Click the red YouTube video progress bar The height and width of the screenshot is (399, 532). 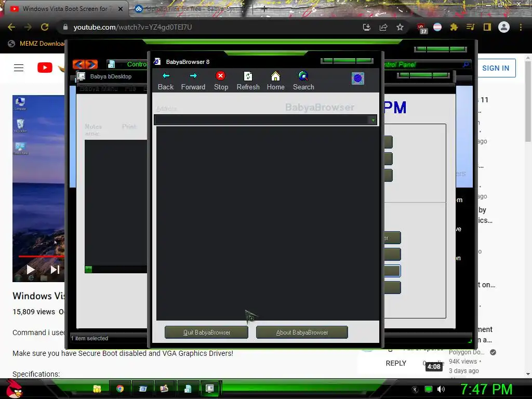[x=42, y=257]
